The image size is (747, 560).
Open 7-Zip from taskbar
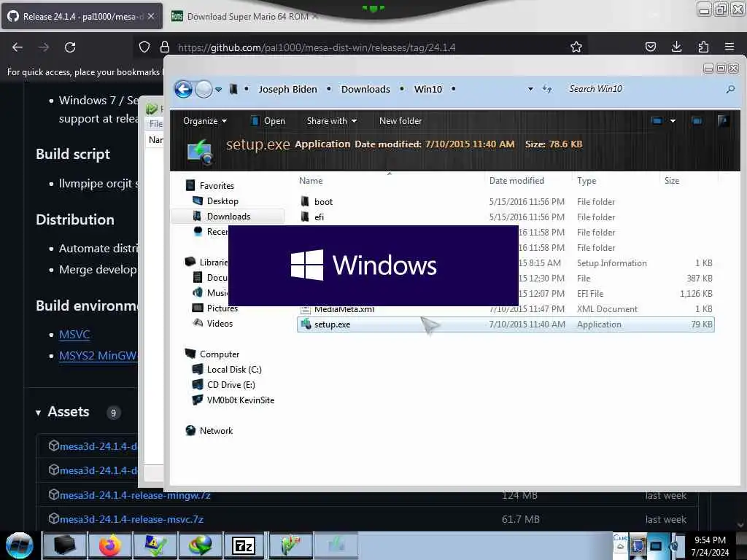pyautogui.click(x=244, y=545)
